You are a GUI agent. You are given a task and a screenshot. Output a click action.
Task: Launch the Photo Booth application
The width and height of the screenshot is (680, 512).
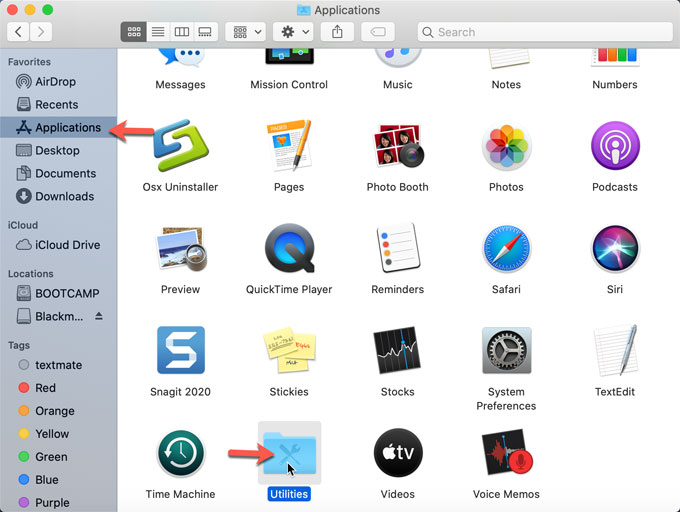[x=397, y=147]
